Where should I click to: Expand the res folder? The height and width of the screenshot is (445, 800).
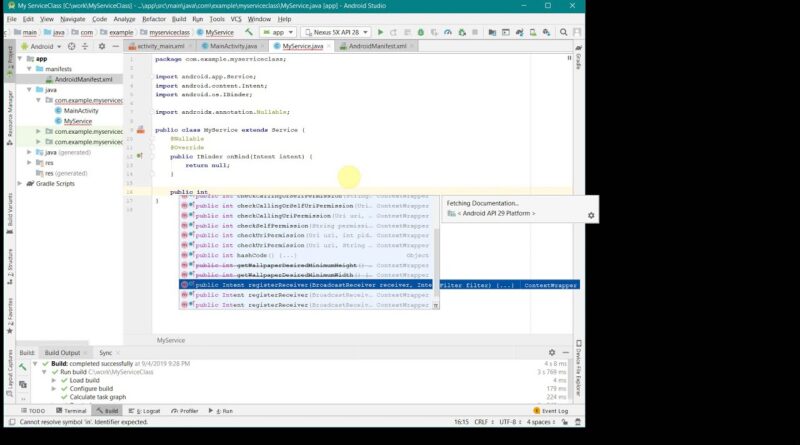(30, 163)
